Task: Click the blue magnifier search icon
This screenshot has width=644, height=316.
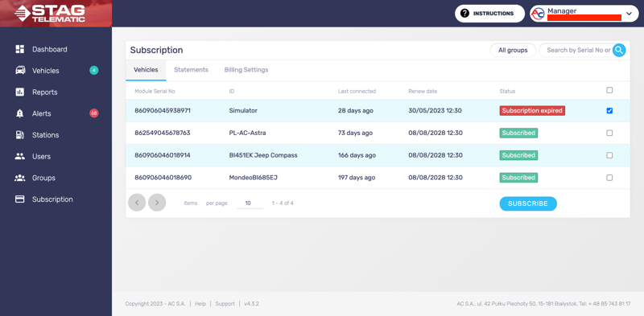Action: 619,50
